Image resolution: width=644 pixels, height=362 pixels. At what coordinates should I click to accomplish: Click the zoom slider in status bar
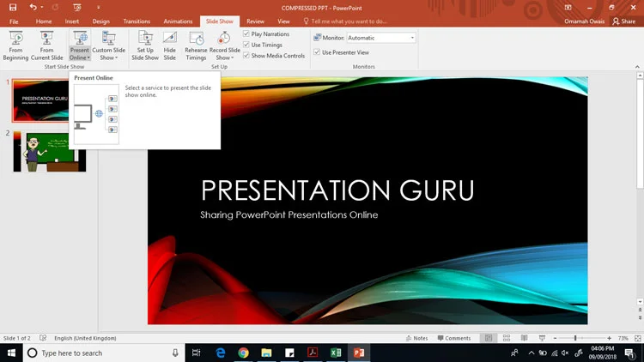tap(575, 338)
